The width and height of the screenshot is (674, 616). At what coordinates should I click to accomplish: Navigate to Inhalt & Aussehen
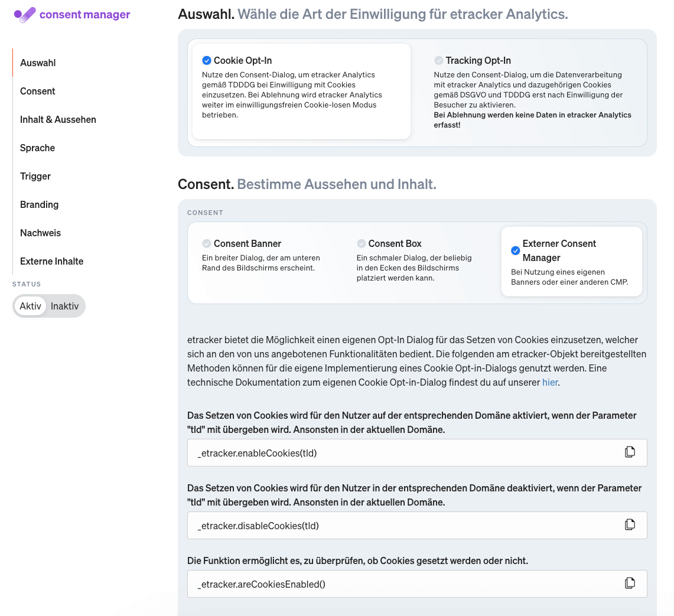58,120
